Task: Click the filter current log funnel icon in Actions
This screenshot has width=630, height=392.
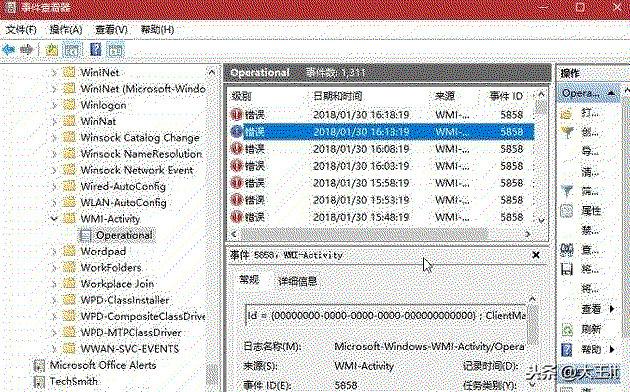Action: click(567, 191)
